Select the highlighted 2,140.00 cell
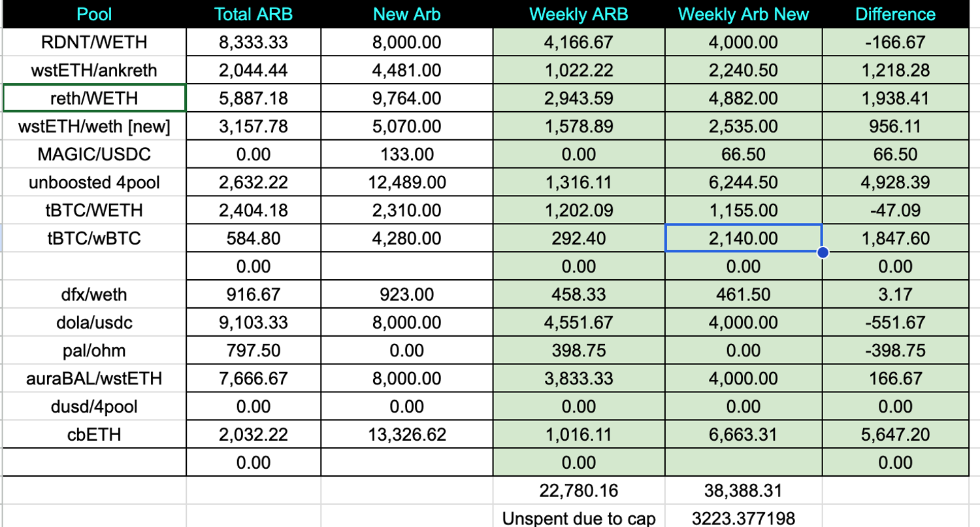This screenshot has width=980, height=527. (743, 239)
